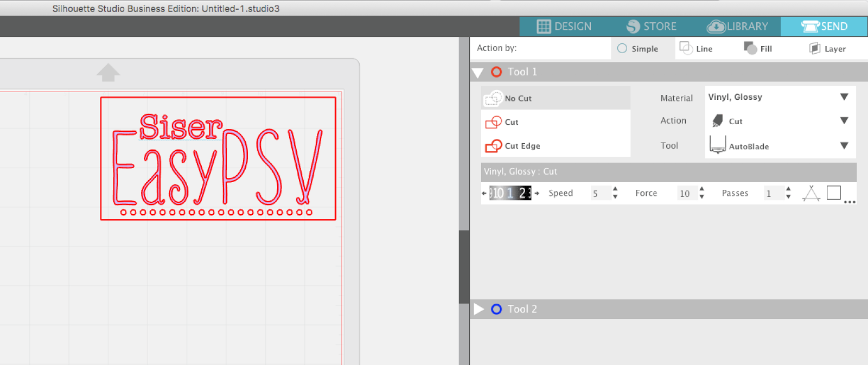This screenshot has width=868, height=365.
Task: Select the No Cut option
Action: tap(556, 98)
